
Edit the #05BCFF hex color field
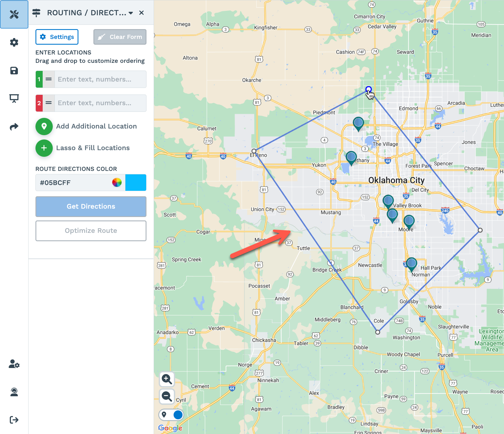[74, 183]
